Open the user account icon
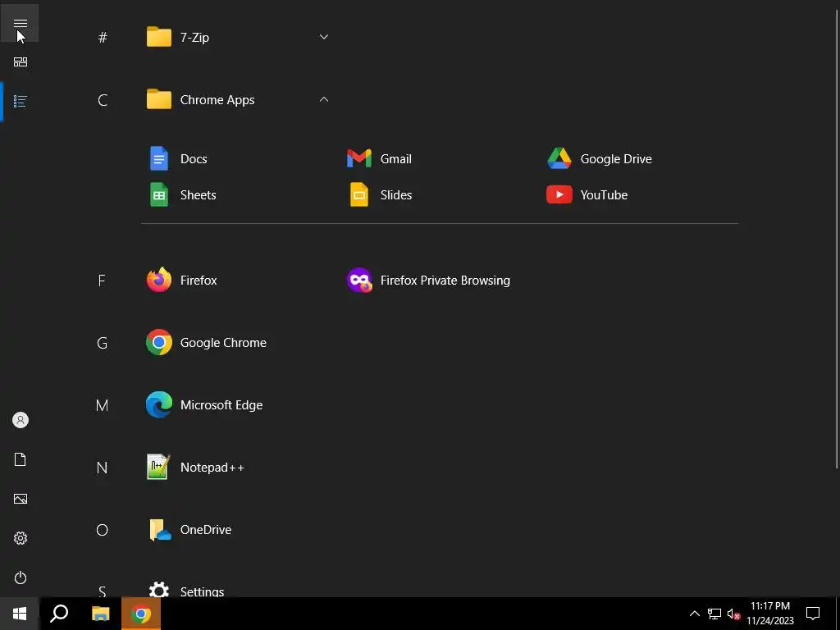The height and width of the screenshot is (630, 840). (x=20, y=420)
